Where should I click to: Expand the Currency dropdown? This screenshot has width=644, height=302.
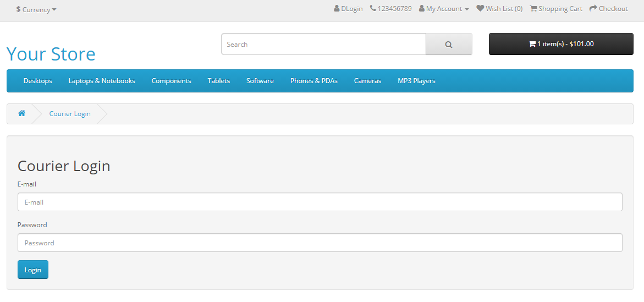click(36, 9)
